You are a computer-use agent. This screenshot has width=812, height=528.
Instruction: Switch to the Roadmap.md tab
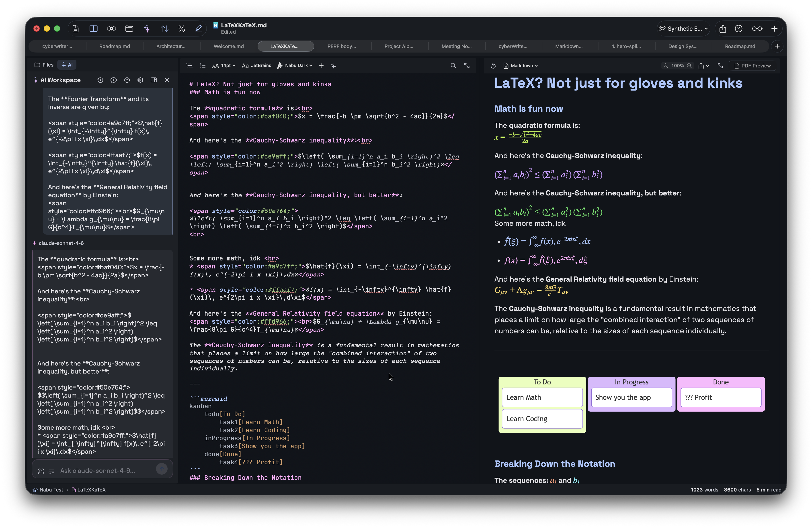(x=114, y=46)
